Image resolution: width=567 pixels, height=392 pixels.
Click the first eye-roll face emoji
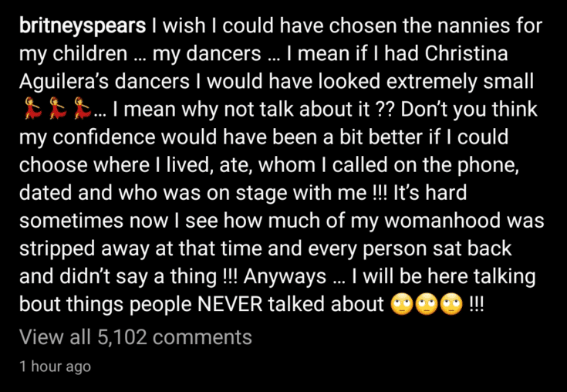(402, 304)
